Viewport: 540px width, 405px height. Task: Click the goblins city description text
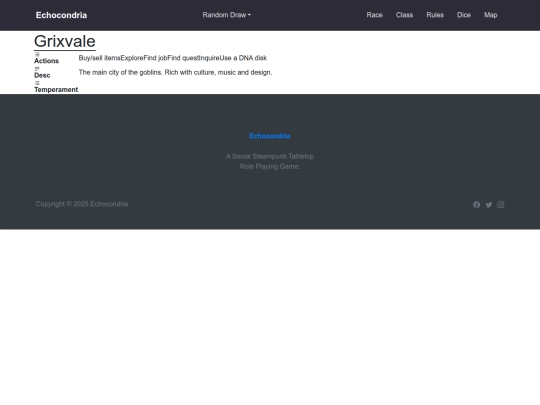[x=175, y=72]
